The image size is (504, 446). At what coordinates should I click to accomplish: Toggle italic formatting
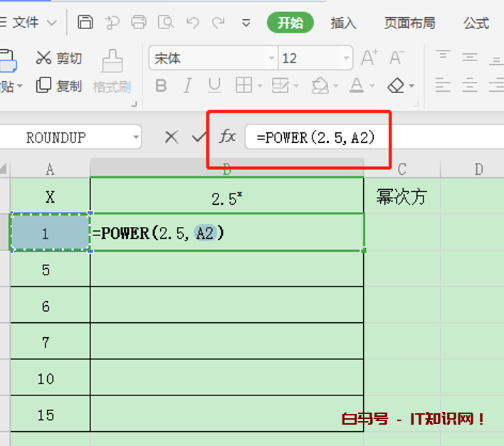(187, 86)
